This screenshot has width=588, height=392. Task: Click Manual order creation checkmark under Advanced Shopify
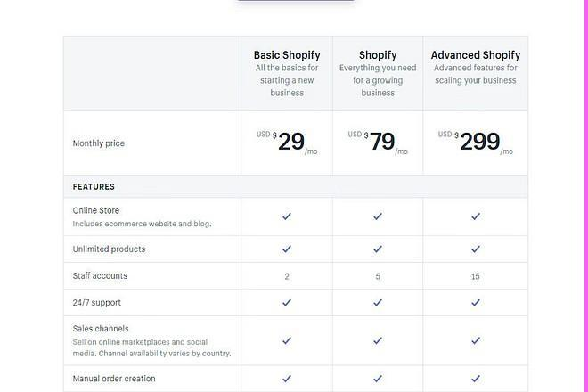pyautogui.click(x=476, y=379)
